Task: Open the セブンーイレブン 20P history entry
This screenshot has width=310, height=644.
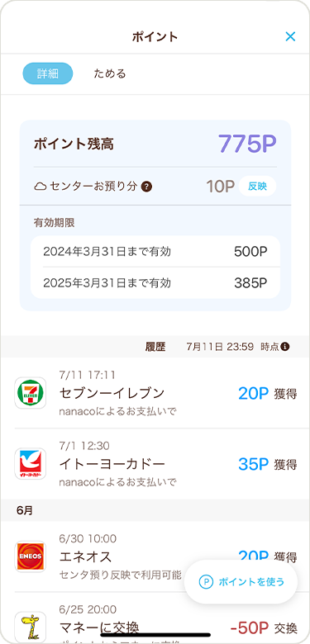Action: [155, 393]
